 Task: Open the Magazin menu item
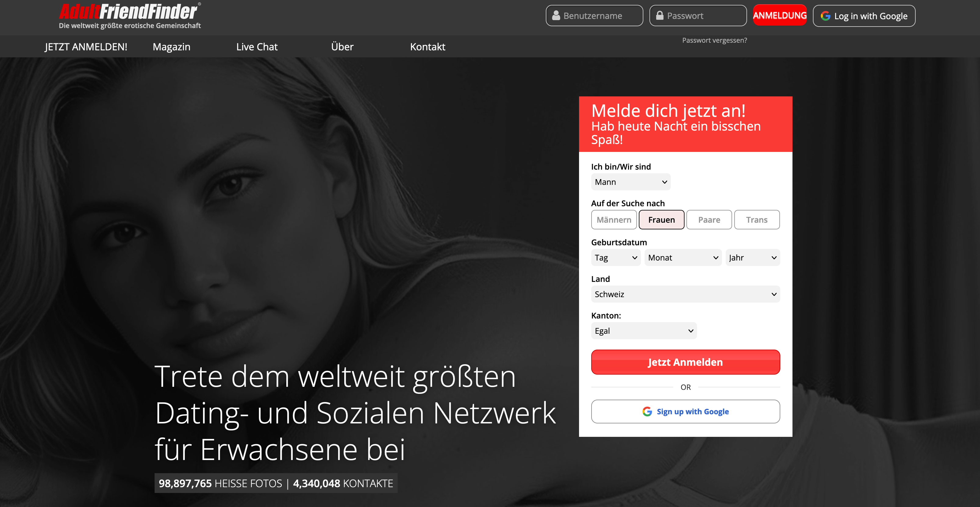[x=171, y=47]
